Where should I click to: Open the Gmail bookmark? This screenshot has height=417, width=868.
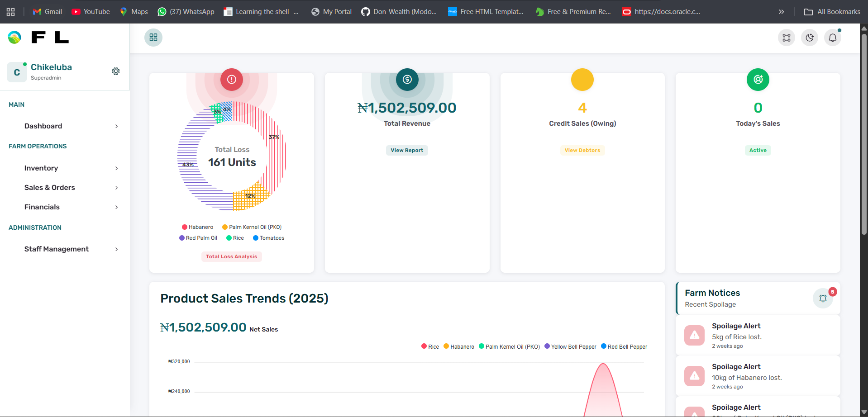coord(48,12)
